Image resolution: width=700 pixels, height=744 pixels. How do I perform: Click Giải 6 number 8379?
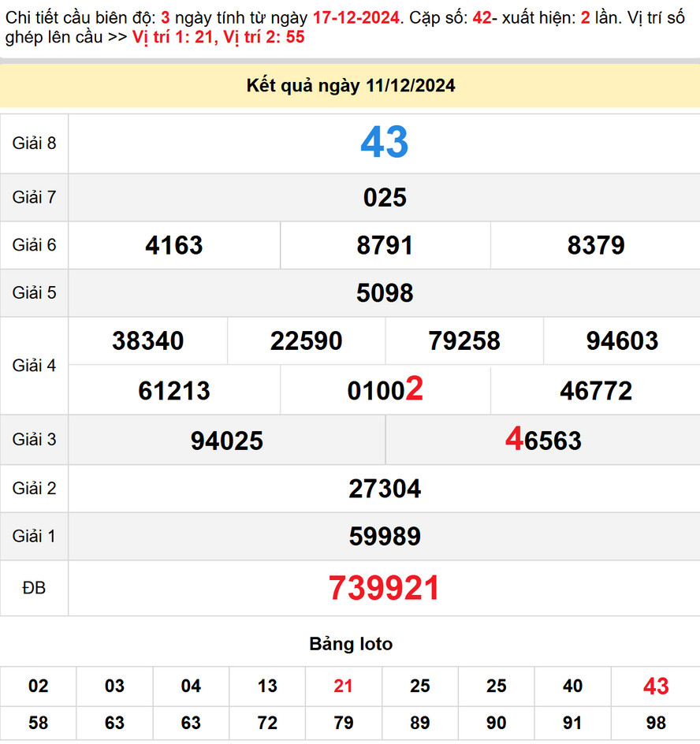(x=595, y=245)
